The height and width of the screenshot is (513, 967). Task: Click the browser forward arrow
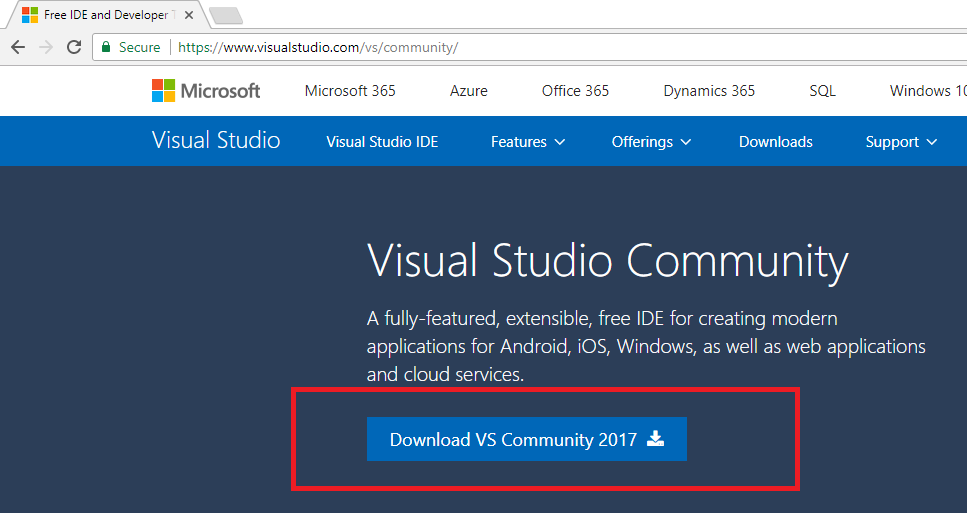click(46, 47)
